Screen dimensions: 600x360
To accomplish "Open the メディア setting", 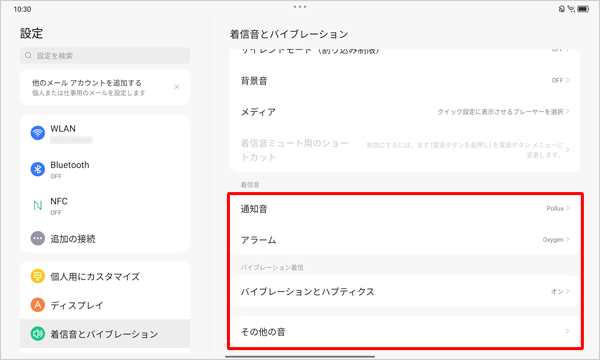I will pyautogui.click(x=405, y=112).
